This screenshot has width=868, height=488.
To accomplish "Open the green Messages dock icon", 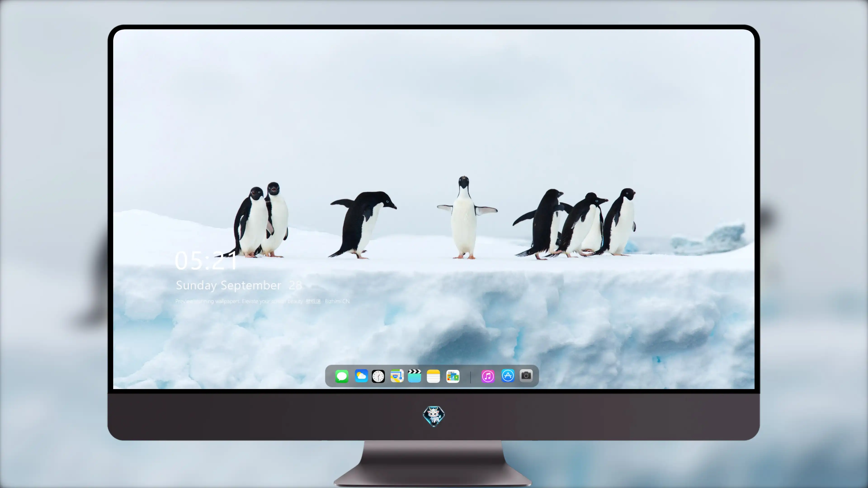I will tap(342, 376).
